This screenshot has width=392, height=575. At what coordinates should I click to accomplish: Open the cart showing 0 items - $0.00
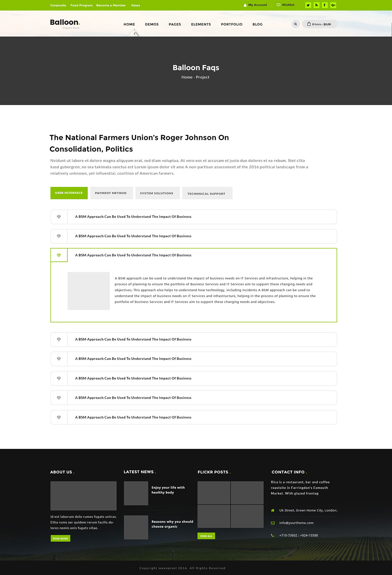319,24
